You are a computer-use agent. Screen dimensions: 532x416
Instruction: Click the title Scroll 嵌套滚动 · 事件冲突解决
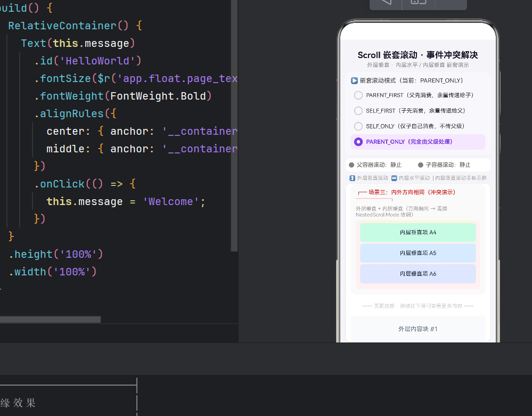(418, 55)
